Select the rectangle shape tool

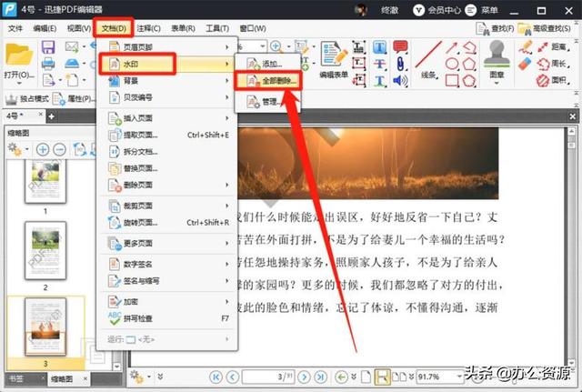point(452,80)
